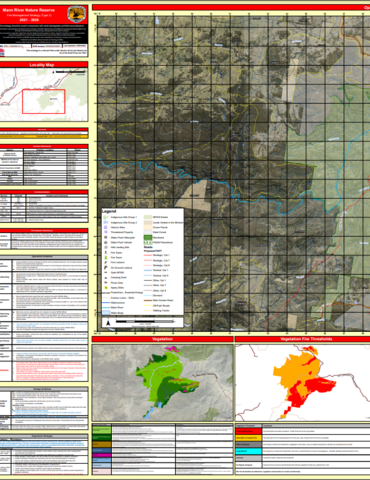
Task: Click the "Mann River" legend label
Action: pyautogui.click(x=117, y=307)
